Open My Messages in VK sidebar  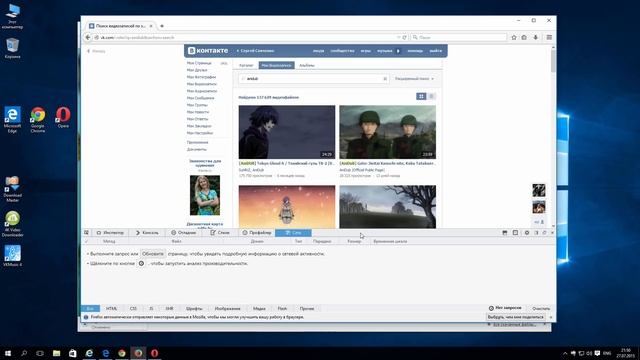point(200,98)
